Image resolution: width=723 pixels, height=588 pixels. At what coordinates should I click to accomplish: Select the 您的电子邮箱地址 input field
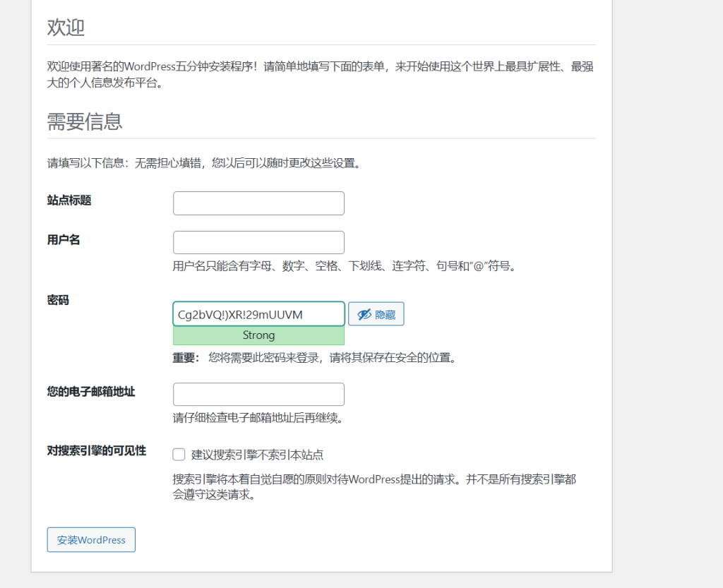click(x=258, y=395)
